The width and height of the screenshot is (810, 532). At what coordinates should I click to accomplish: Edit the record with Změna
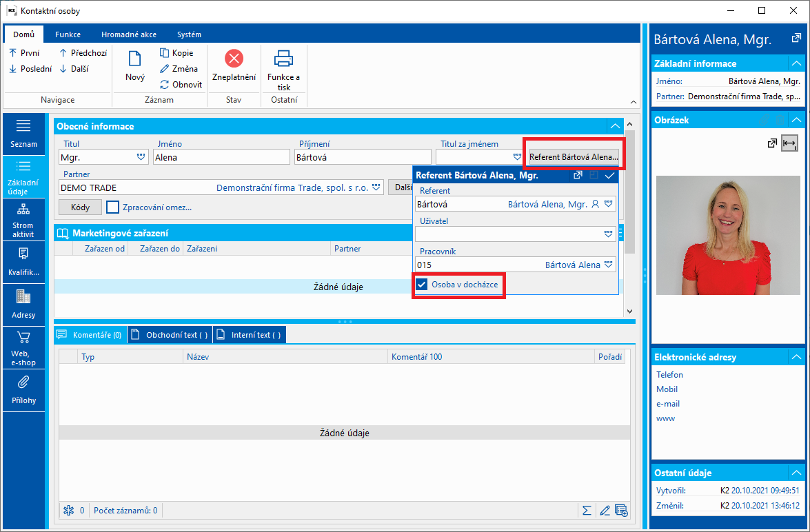click(179, 69)
